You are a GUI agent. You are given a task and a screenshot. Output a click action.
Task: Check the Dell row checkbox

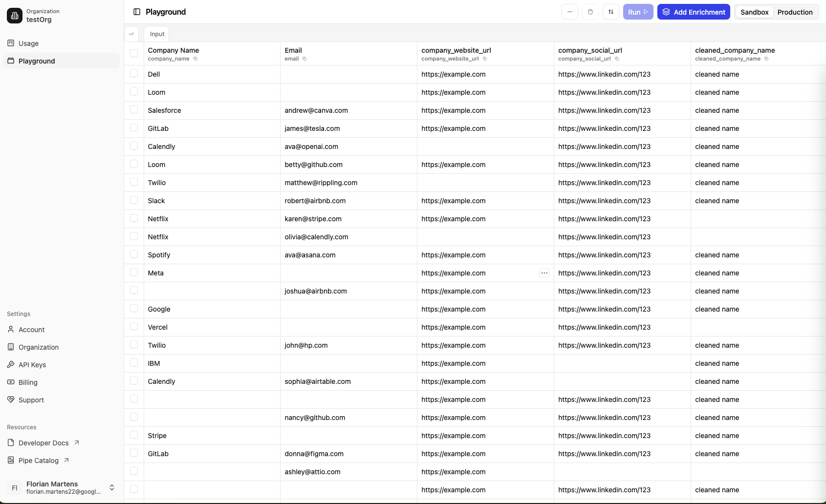pyautogui.click(x=134, y=73)
